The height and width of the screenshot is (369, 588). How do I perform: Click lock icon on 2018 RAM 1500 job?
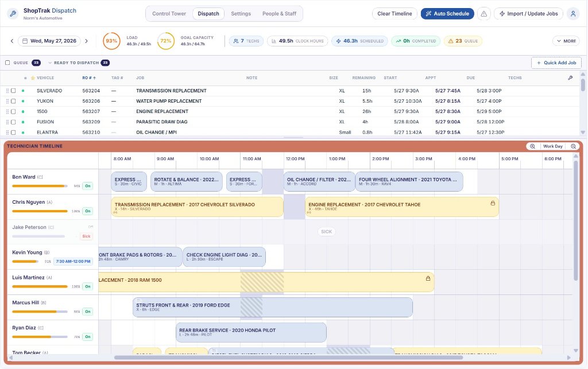pyautogui.click(x=428, y=278)
